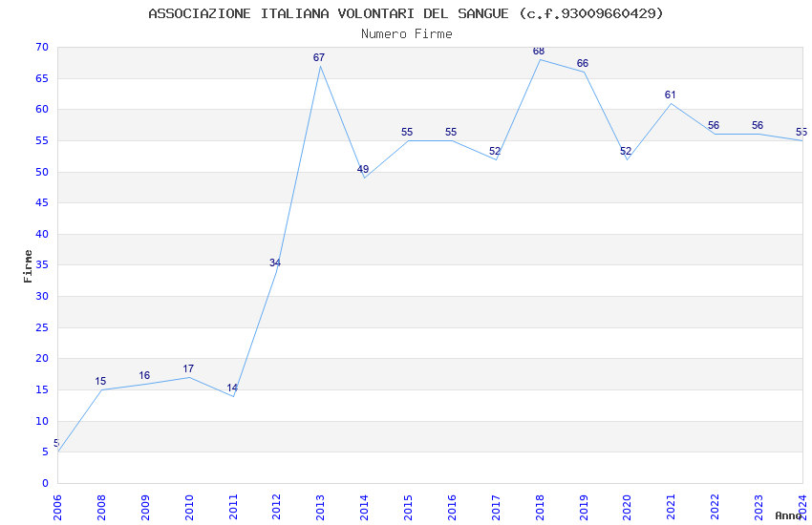The width and height of the screenshot is (812, 525).
Task: Click x-axis year label 2006
Action: click(57, 508)
